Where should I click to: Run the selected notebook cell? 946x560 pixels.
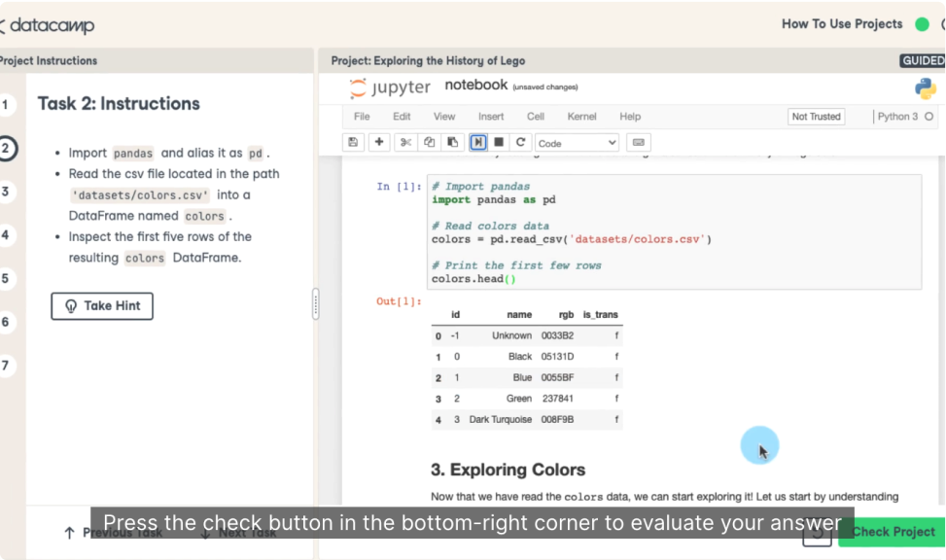478,142
